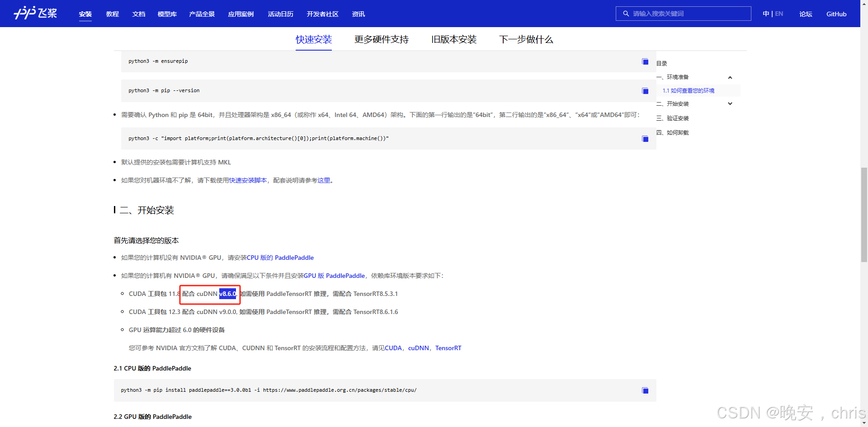Image resolution: width=868 pixels, height=427 pixels.
Task: Copy the pip --version command with its copy icon
Action: [644, 91]
